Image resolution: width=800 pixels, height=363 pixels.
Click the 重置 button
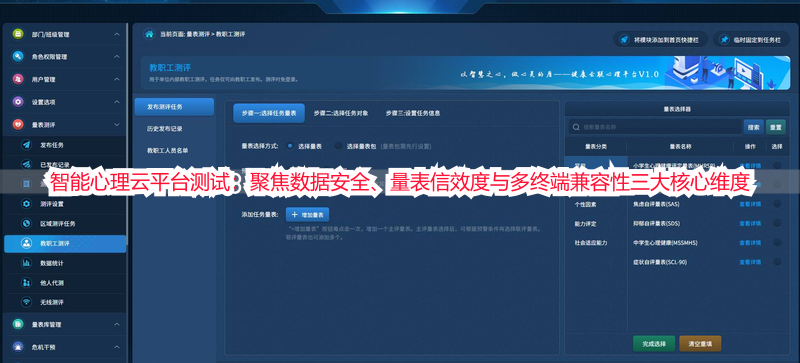[776, 127]
